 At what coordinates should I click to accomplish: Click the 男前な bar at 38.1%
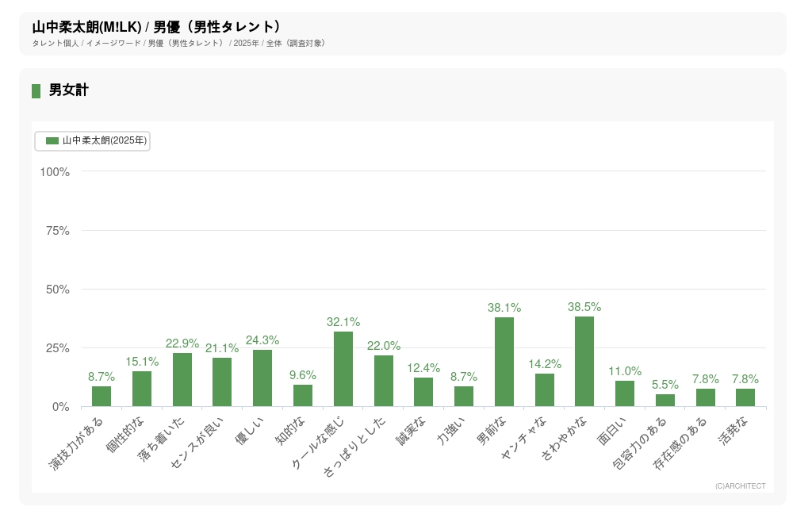pos(504,363)
